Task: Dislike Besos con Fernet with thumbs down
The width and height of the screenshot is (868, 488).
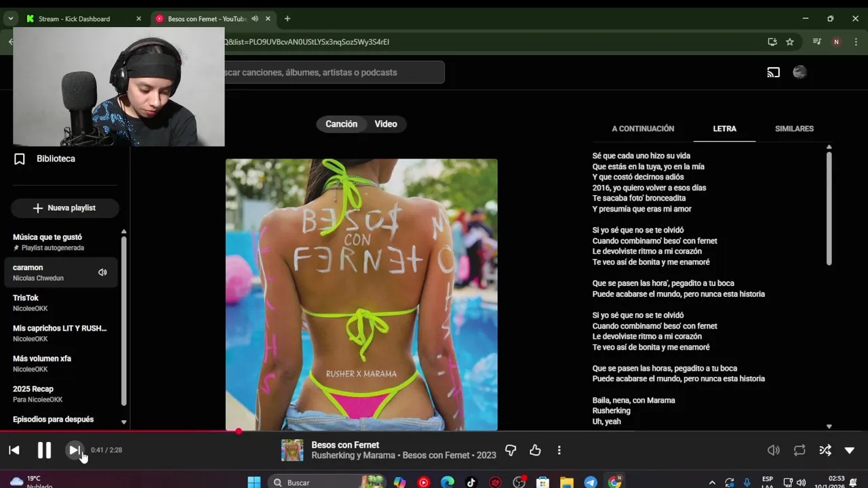Action: (x=511, y=450)
